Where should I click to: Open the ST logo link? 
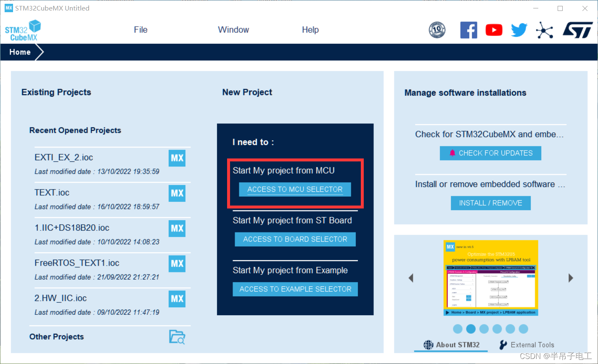tap(578, 30)
